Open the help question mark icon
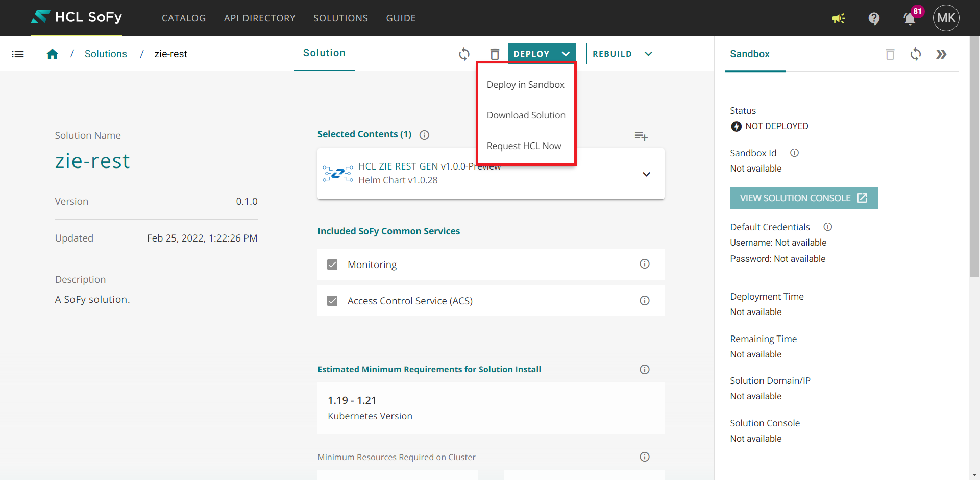 [874, 18]
